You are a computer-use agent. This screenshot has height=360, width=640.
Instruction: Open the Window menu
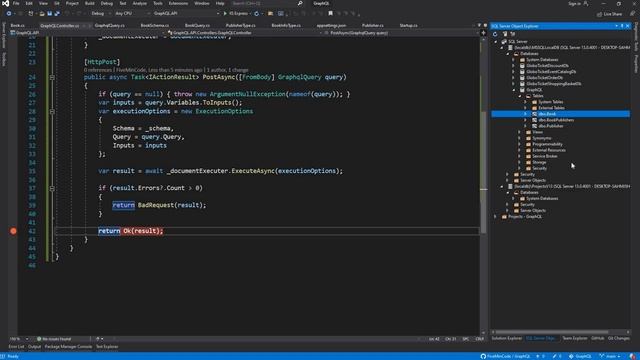pos(202,3)
